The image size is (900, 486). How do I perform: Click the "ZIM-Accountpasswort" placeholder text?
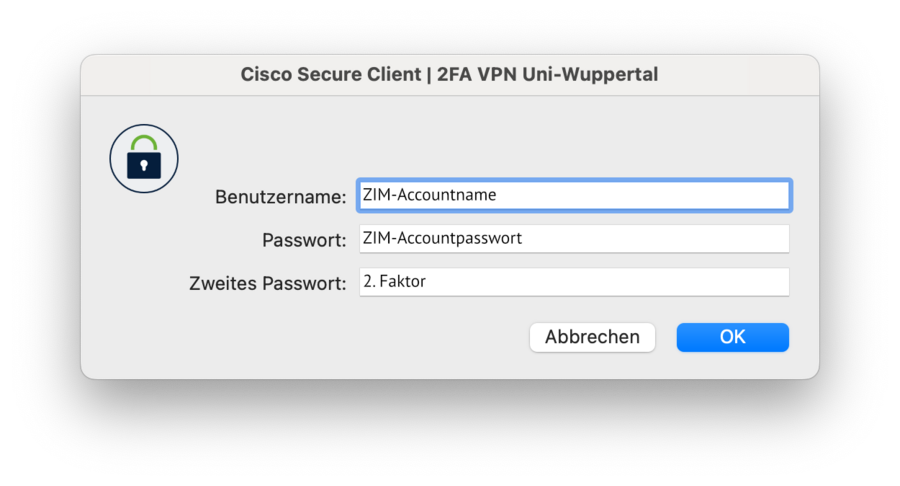[x=442, y=239]
